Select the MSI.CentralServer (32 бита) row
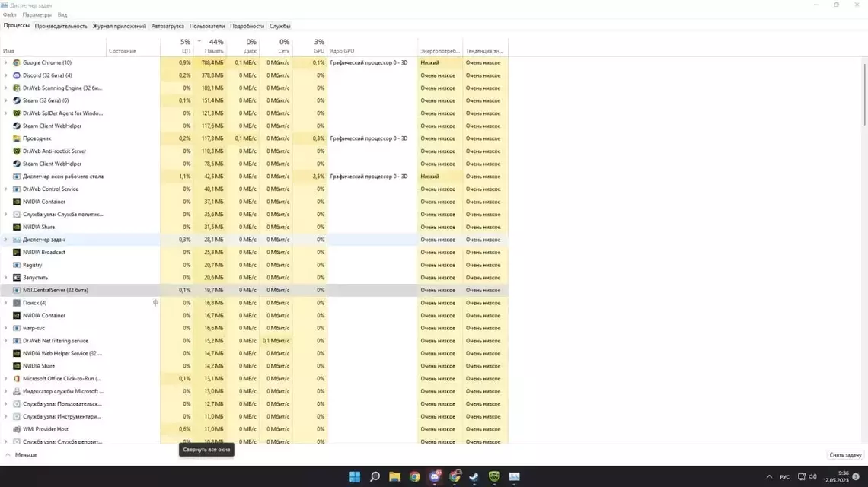This screenshot has width=868, height=487. pos(254,290)
